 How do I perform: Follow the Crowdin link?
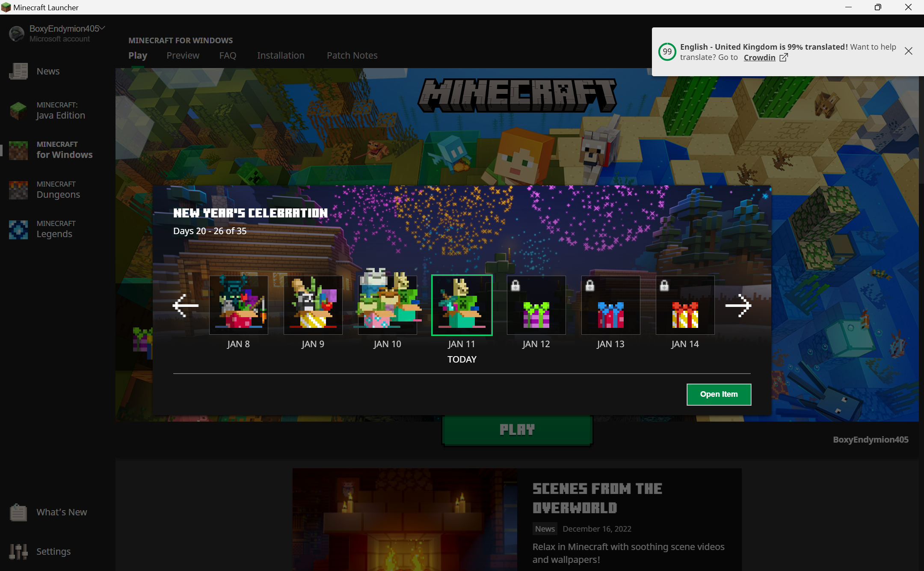coord(759,57)
